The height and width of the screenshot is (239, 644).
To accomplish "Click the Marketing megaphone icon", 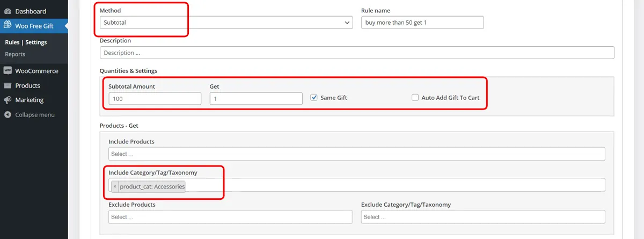I will pyautogui.click(x=8, y=100).
